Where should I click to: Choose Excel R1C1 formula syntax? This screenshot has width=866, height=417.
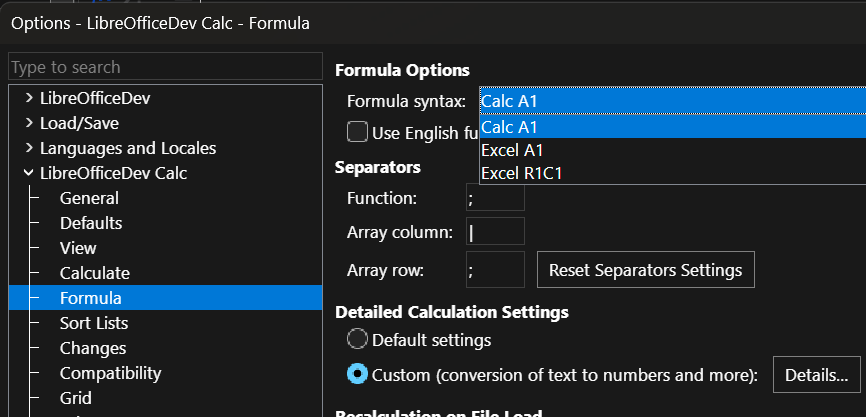[673, 173]
